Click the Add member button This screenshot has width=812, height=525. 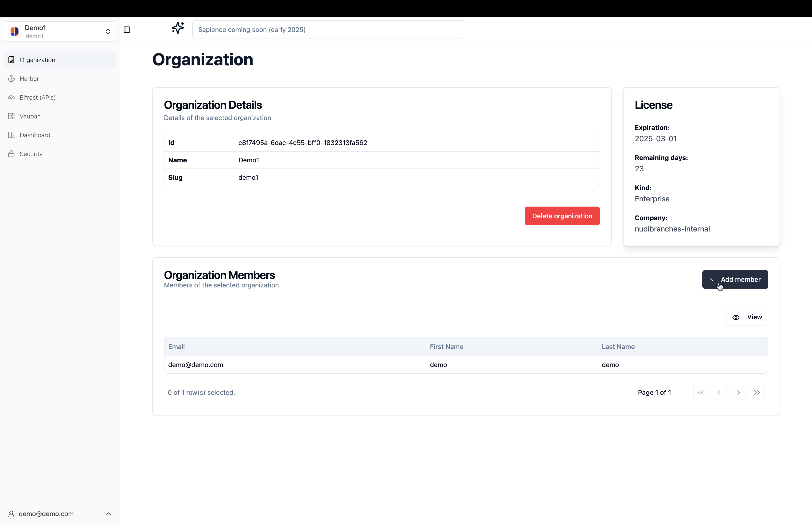click(735, 280)
